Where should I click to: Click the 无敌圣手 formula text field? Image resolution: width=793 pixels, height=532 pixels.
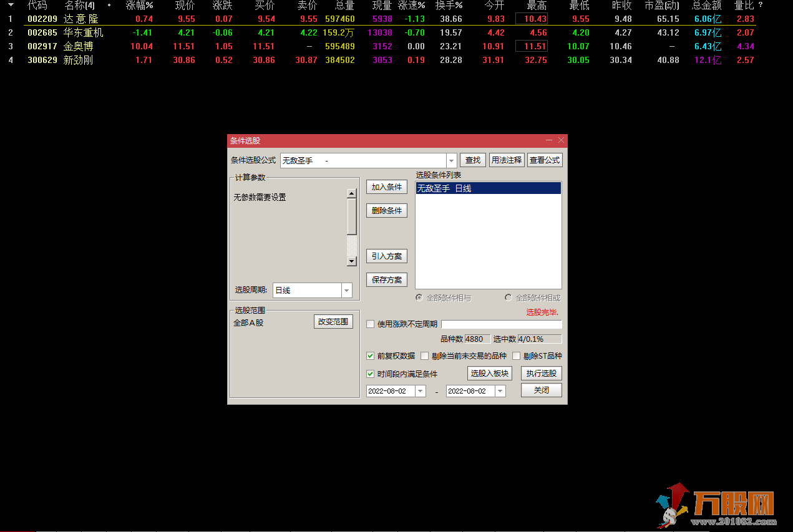pos(363,160)
